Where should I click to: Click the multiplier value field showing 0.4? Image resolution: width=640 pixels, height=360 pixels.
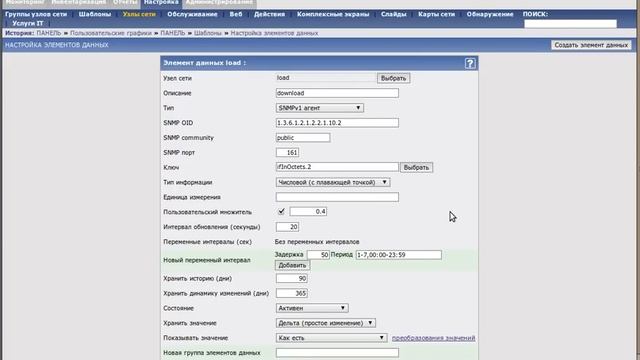(x=308, y=211)
